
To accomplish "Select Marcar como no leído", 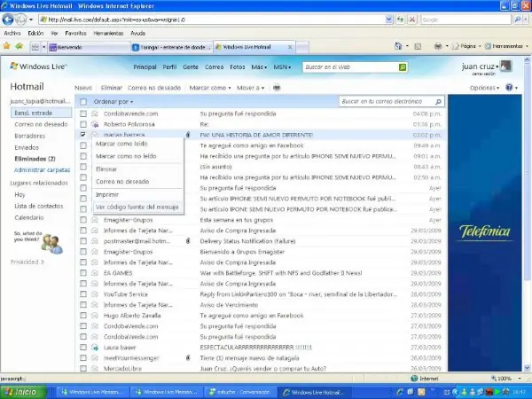I will (126, 156).
